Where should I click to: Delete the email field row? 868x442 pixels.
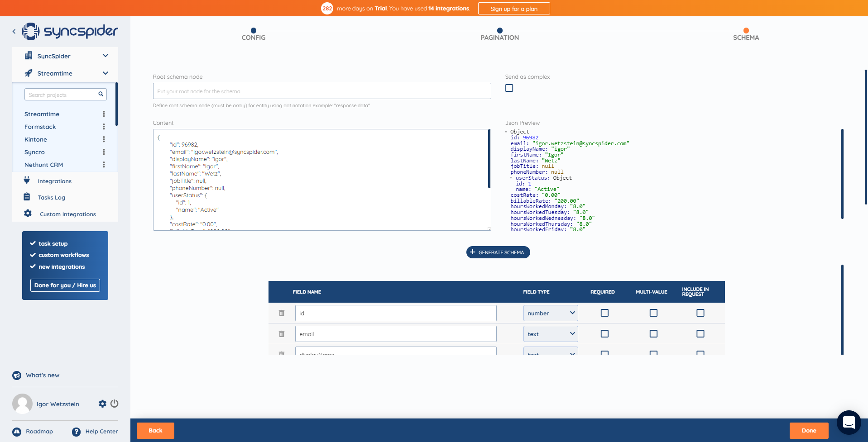(x=282, y=334)
